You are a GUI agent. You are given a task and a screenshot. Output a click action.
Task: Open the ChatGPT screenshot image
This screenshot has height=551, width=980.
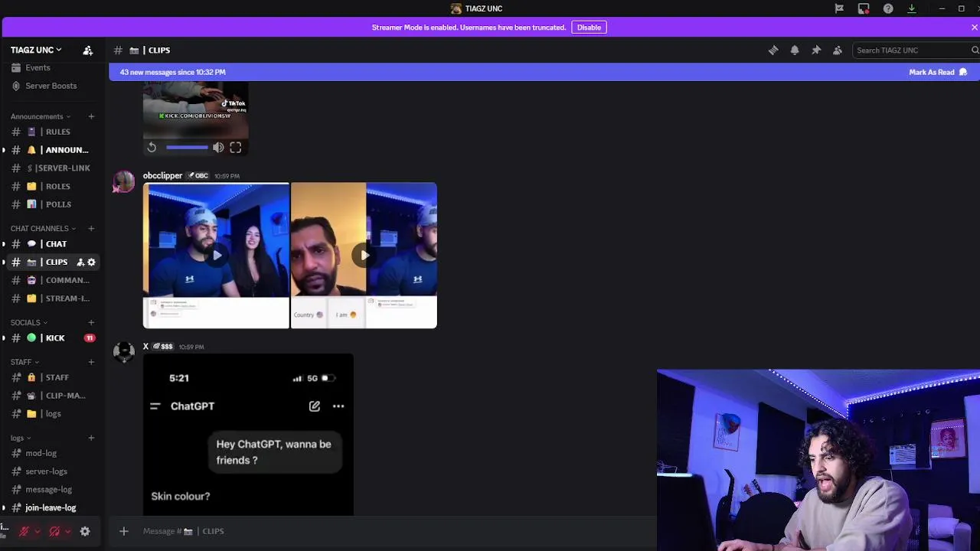coord(248,434)
